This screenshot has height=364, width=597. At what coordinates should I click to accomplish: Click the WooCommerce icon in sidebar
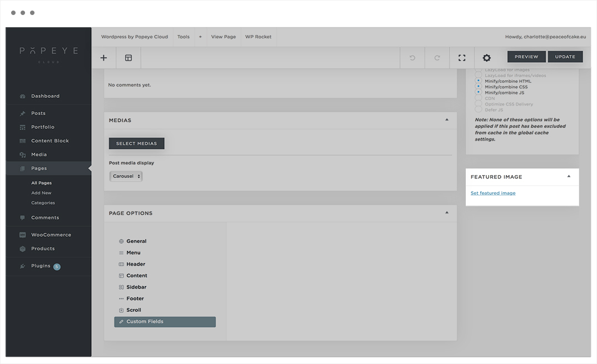tap(22, 235)
